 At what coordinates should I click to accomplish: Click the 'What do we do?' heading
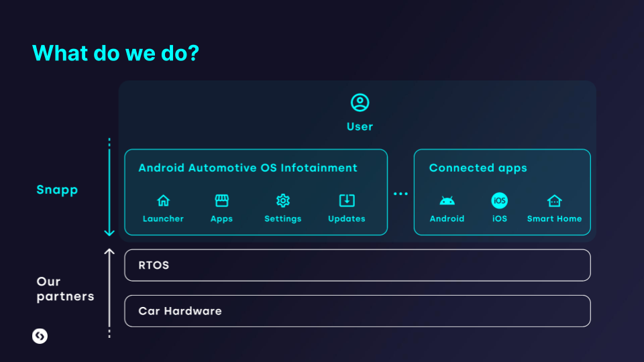115,54
